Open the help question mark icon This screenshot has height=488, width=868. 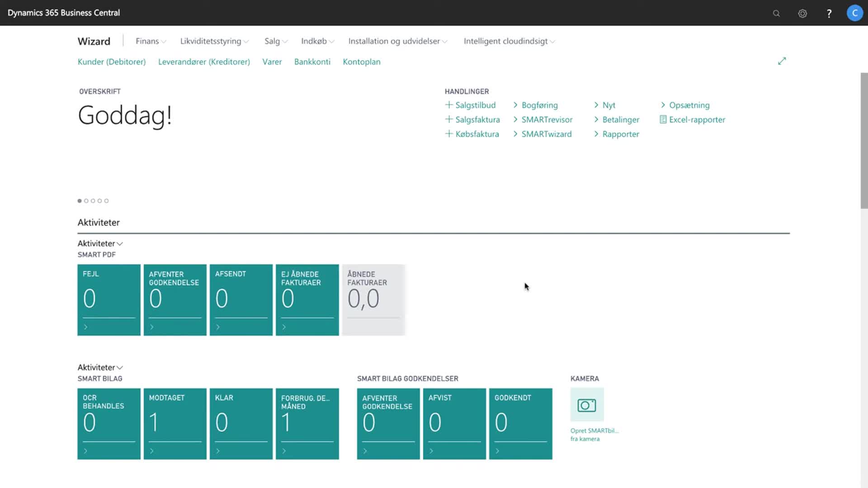(x=829, y=13)
